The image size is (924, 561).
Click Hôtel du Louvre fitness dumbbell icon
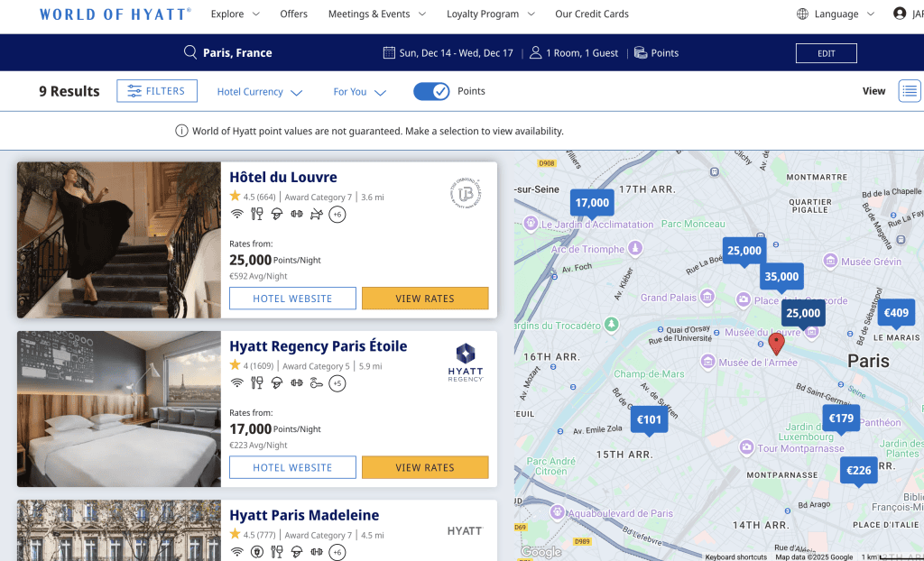[x=296, y=214]
